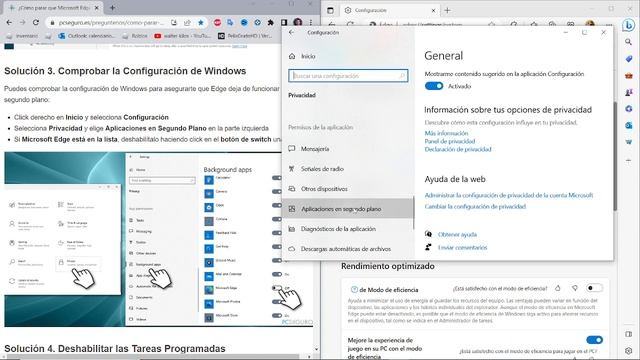Click the Bing chat icon in Edge sidebar
The image size is (640, 360).
tap(629, 25)
